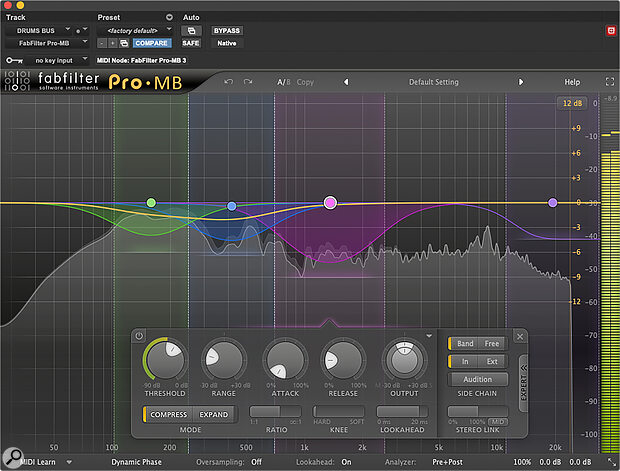The height and width of the screenshot is (471, 620).
Task: Select EXPAND mode
Action: pyautogui.click(x=214, y=414)
